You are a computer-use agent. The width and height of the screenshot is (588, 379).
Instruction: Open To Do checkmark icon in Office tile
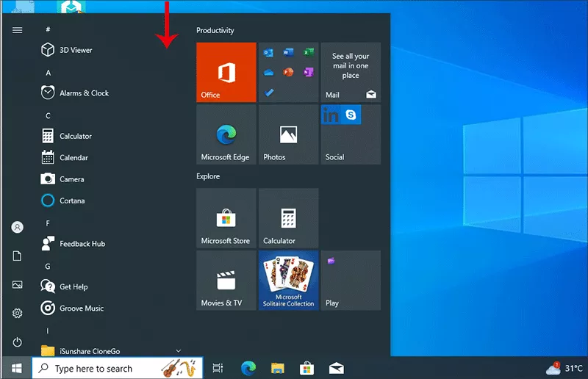268,93
